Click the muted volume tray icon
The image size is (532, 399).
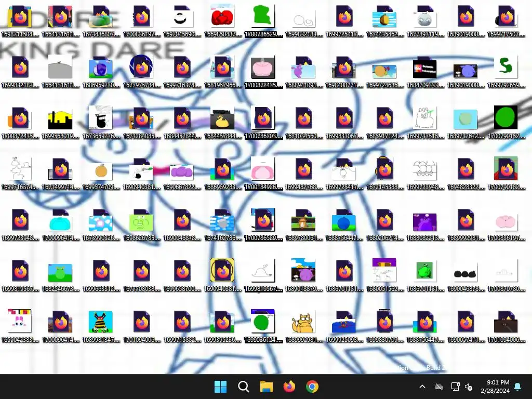click(x=469, y=387)
